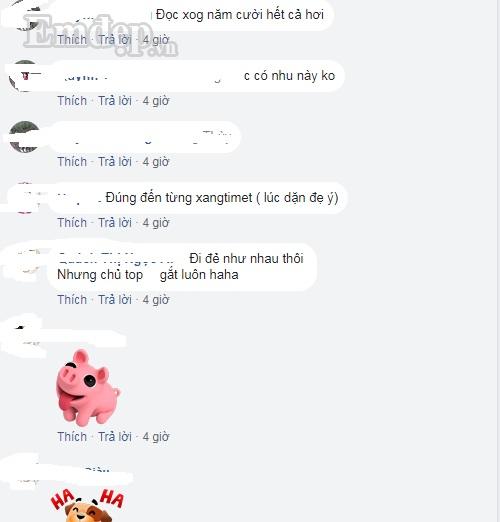Open the gray avatar of third commenter
The height and width of the screenshot is (522, 500).
(24, 137)
